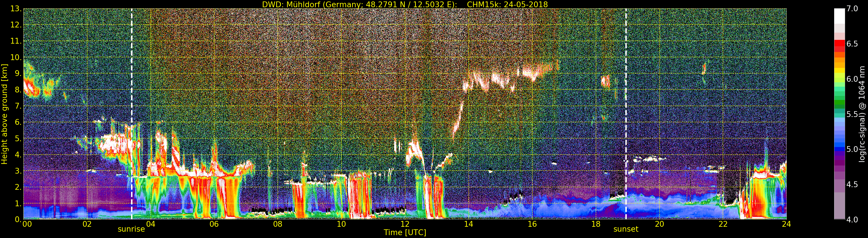The image size is (868, 238).
Task: Click the plot title "DWD: Mühldorf (Germany…)"
Action: click(360, 4)
